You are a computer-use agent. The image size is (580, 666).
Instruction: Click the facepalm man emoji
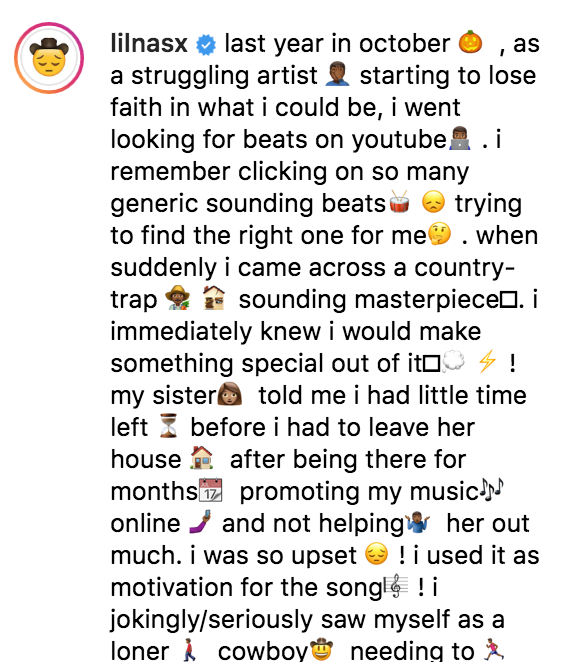pos(338,74)
